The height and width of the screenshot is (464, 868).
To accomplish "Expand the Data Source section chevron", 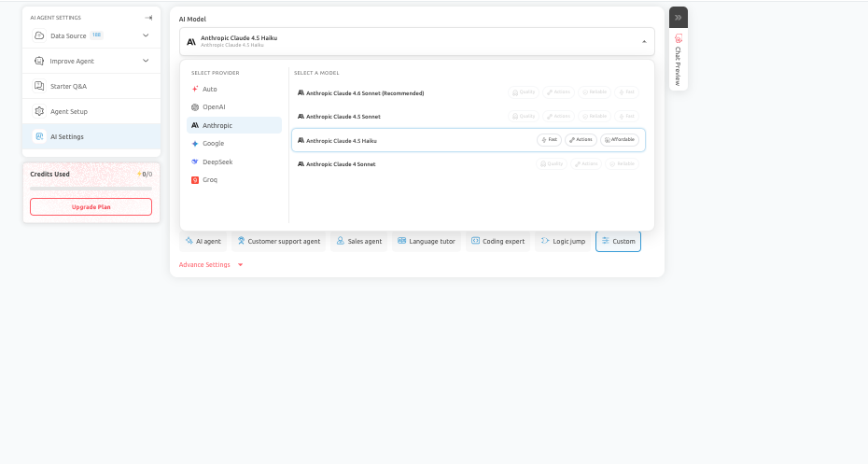I will [x=146, y=35].
